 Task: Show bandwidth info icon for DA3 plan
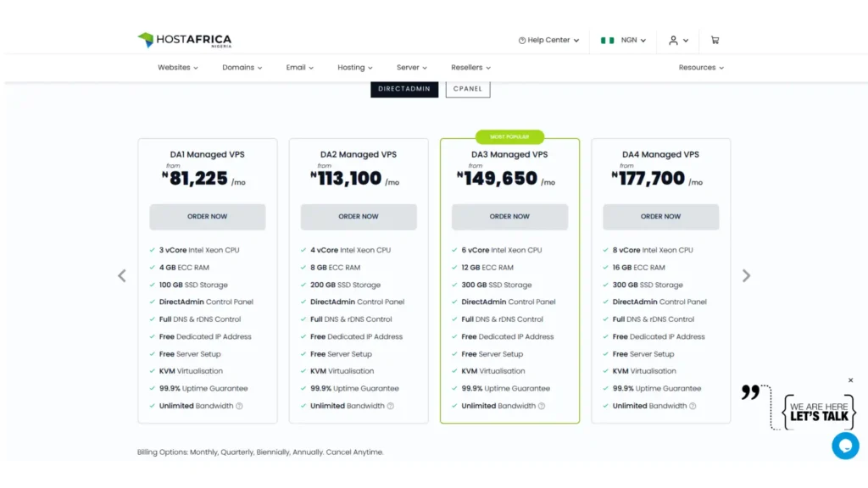542,406
